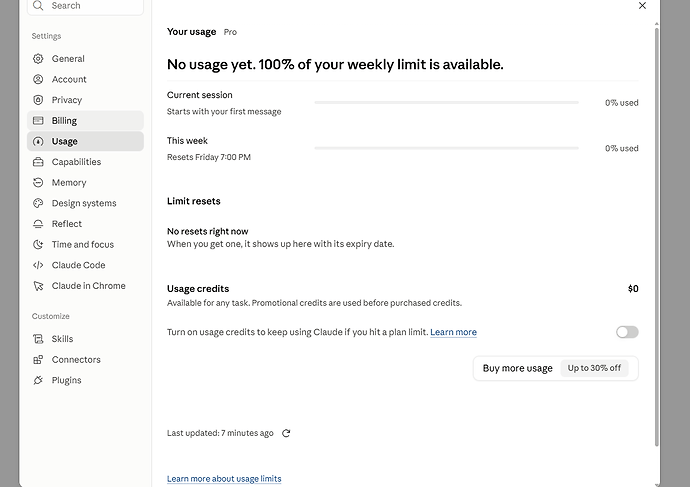Click the General gear icon

38,59
